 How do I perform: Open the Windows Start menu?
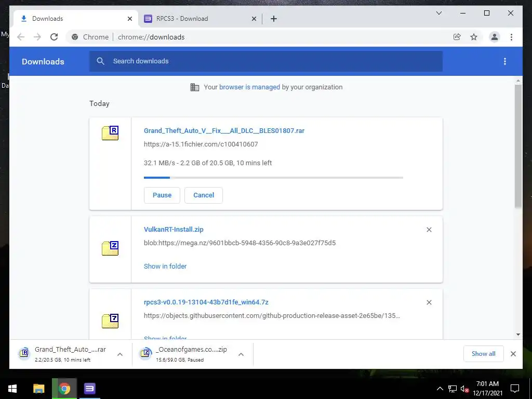pos(12,389)
